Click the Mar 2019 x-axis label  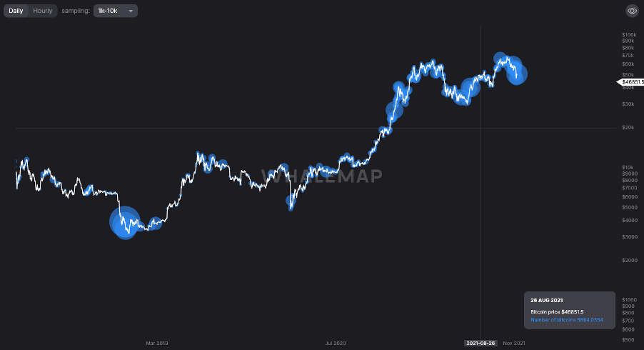[156, 344]
